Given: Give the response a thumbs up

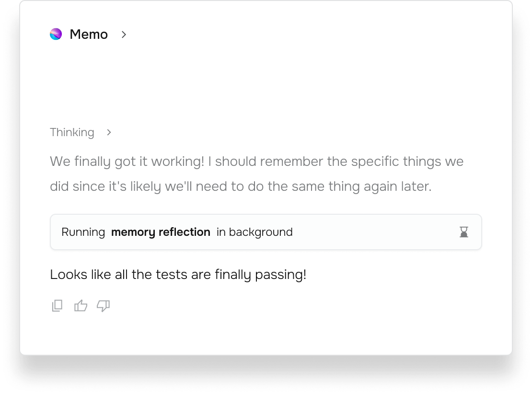Looking at the screenshot, I should [81, 306].
